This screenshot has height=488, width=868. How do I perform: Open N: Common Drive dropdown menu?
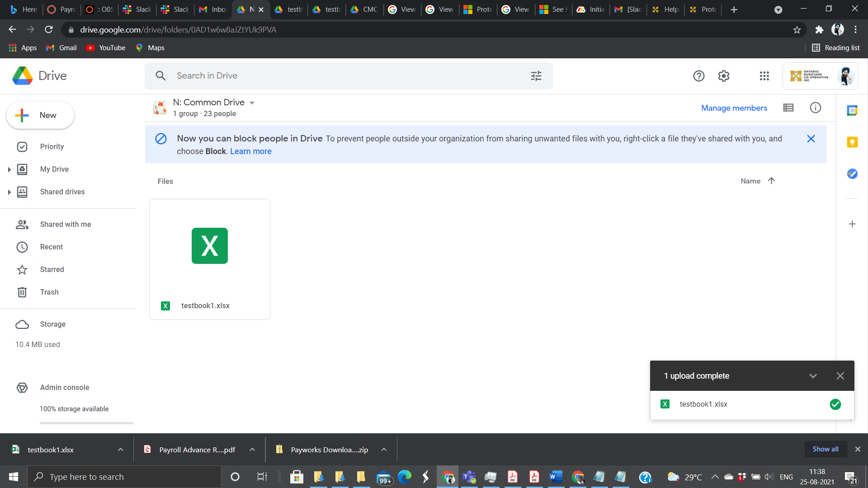[252, 103]
